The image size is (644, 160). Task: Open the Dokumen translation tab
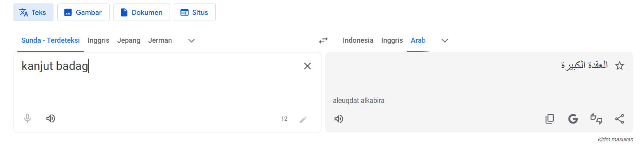coord(141,12)
